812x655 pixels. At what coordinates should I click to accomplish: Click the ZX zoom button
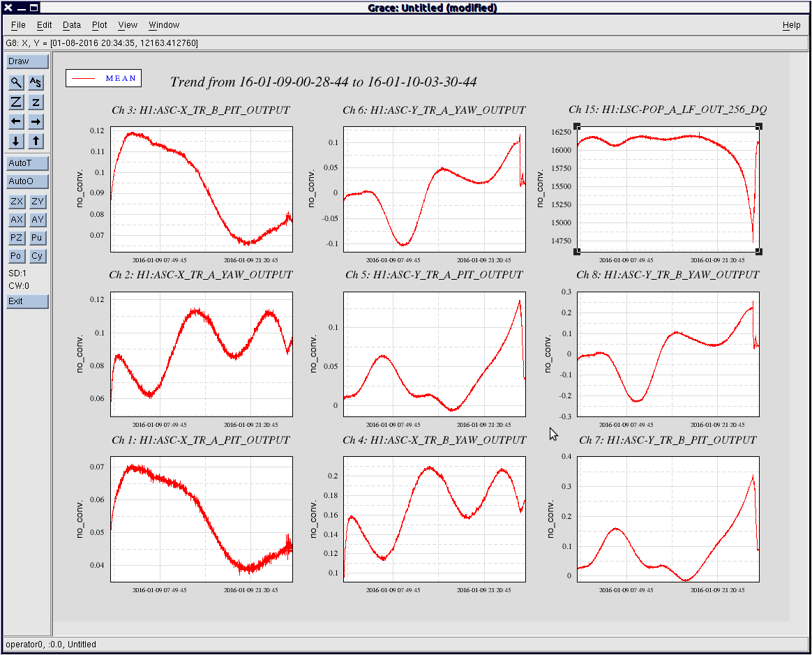click(x=17, y=202)
